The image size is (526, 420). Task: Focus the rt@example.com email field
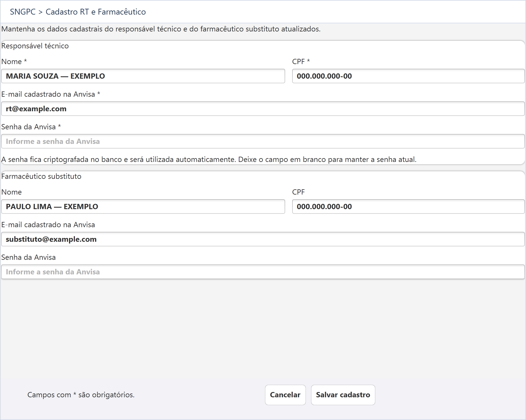(x=263, y=109)
